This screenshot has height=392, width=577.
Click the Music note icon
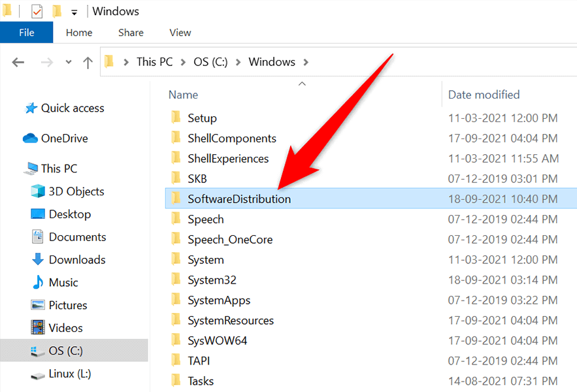click(38, 282)
